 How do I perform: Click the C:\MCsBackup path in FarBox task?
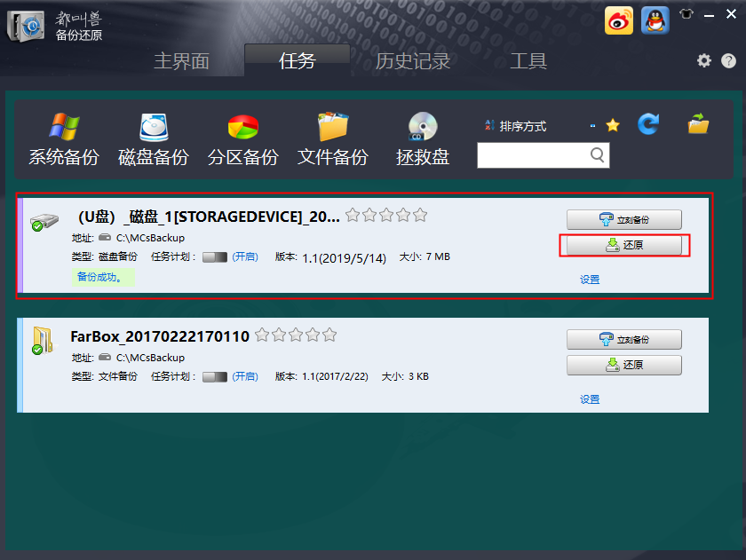150,358
